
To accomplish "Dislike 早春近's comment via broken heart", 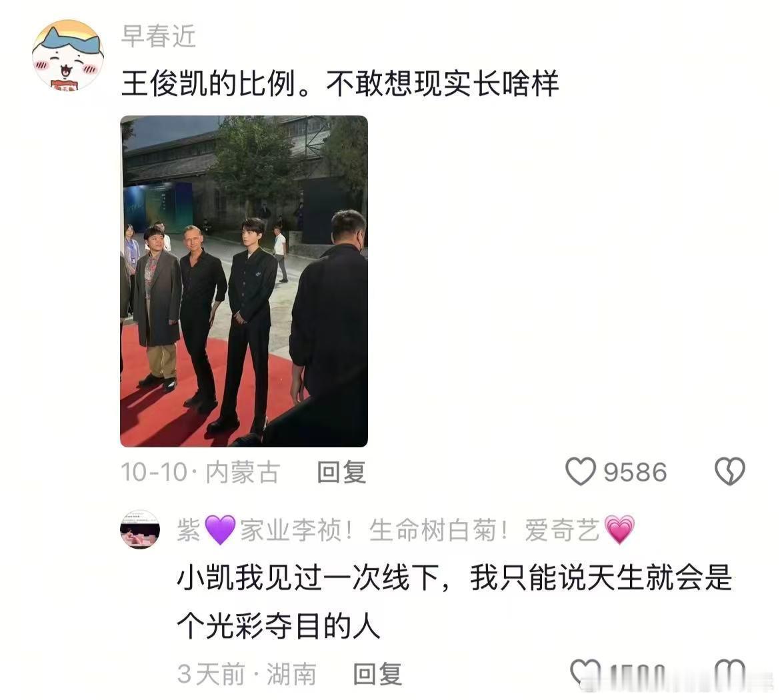I will 730,471.
